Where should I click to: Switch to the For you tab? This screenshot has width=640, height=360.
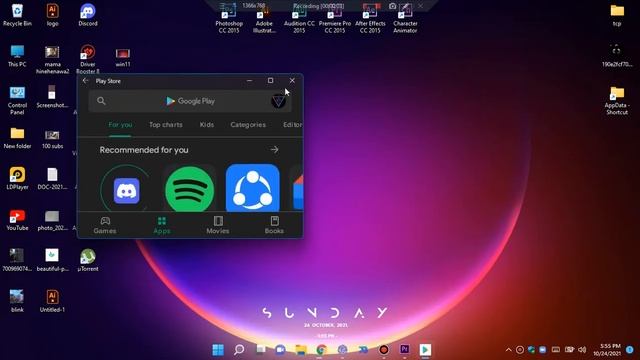coord(120,124)
